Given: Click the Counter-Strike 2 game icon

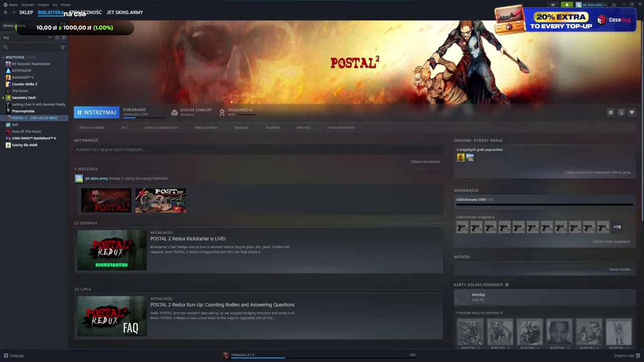Looking at the screenshot, I should pos(8,84).
